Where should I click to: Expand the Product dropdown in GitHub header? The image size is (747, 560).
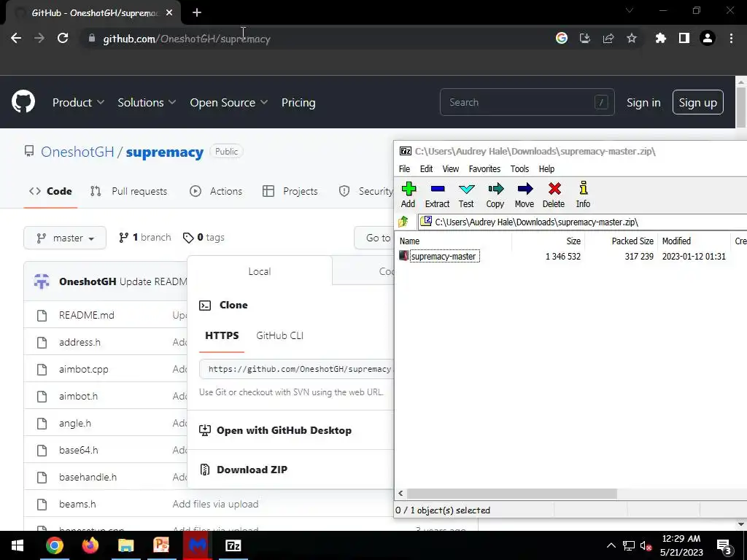point(78,102)
